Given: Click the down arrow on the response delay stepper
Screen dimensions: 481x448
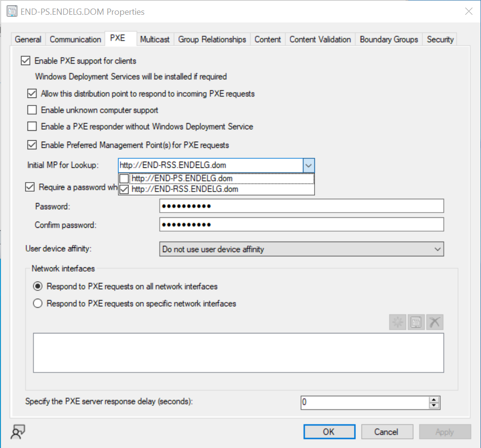Looking at the screenshot, I should click(x=433, y=405).
